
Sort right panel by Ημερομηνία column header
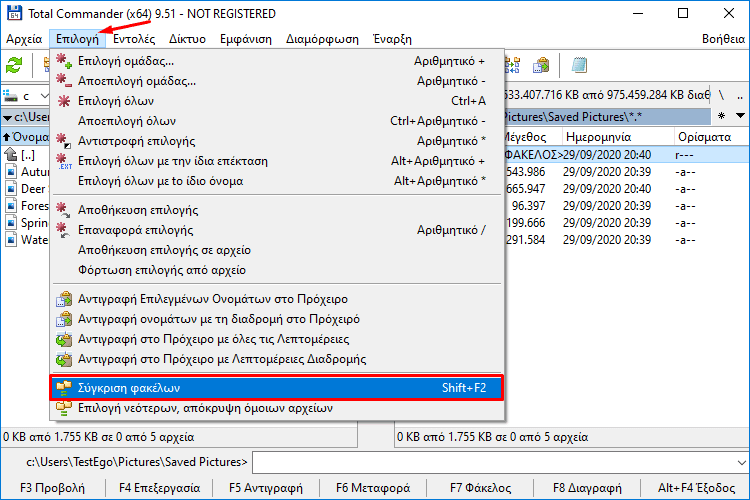[x=618, y=137]
